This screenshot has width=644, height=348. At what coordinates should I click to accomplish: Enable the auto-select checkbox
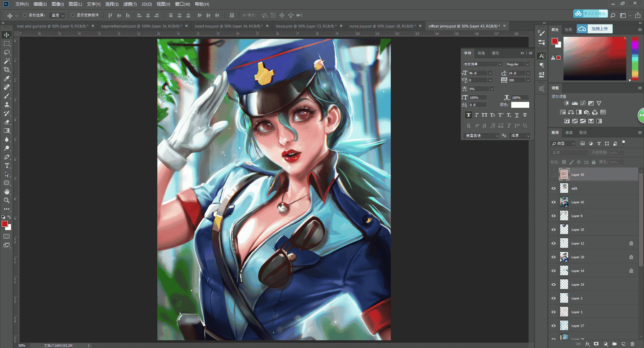click(x=25, y=15)
